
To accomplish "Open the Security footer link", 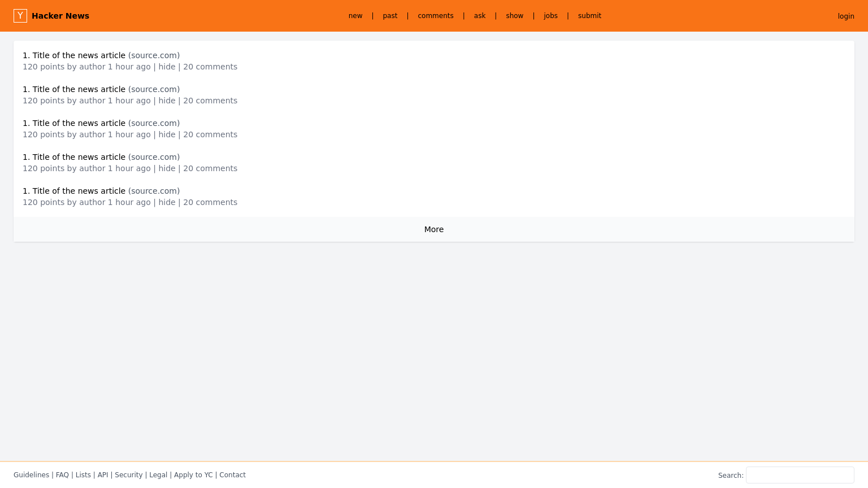I will click(129, 475).
